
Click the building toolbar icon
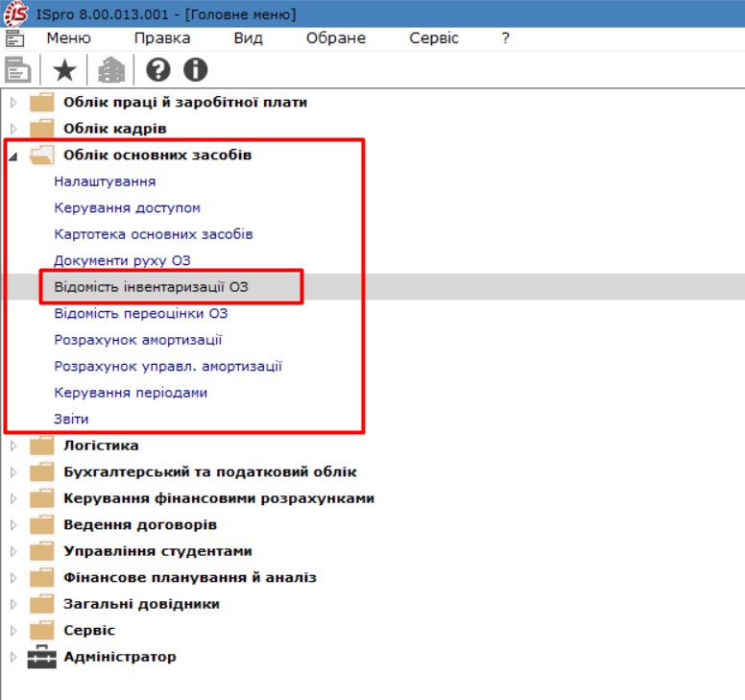pyautogui.click(x=111, y=70)
